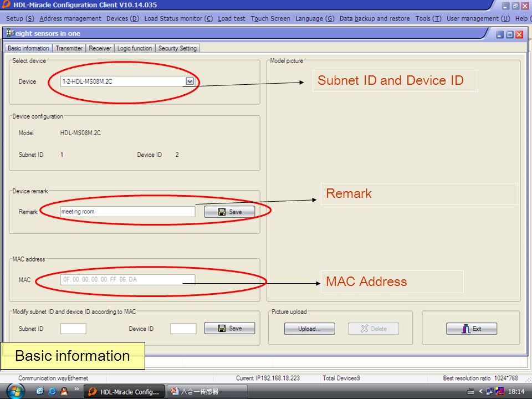Viewport: 532px width, 399px height.
Task: Click Communication way Ethernet status text
Action: [53, 378]
